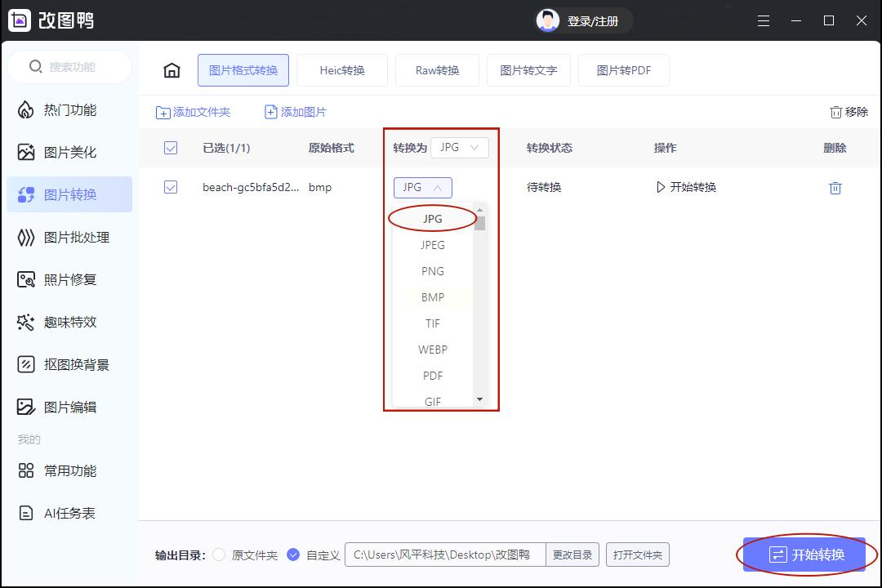The width and height of the screenshot is (882, 588).
Task: Click the user avatar icon
Action: [547, 20]
